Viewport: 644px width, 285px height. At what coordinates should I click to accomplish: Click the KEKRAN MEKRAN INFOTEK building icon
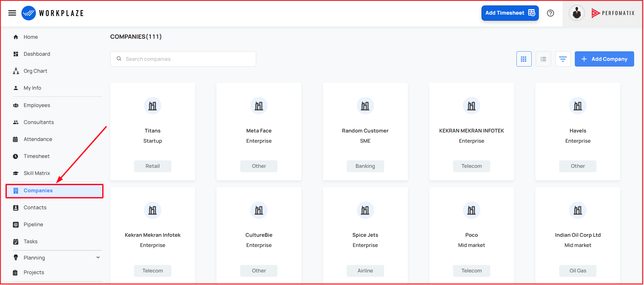(x=472, y=106)
